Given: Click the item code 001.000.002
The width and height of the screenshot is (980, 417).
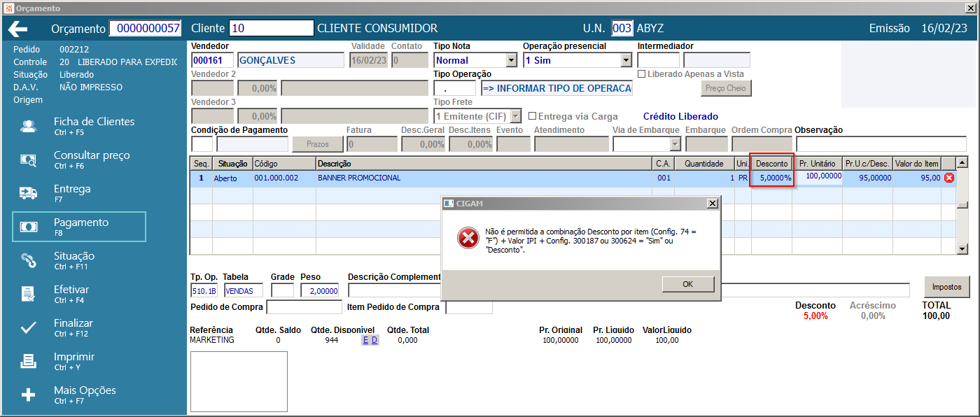Looking at the screenshot, I should [x=284, y=178].
